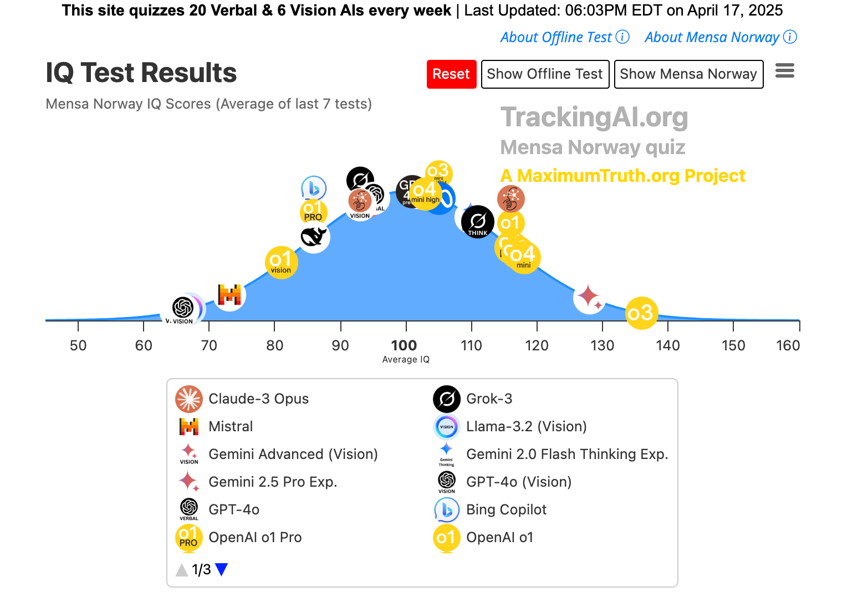Select Show Mensa Norway view
868x602 pixels.
688,74
